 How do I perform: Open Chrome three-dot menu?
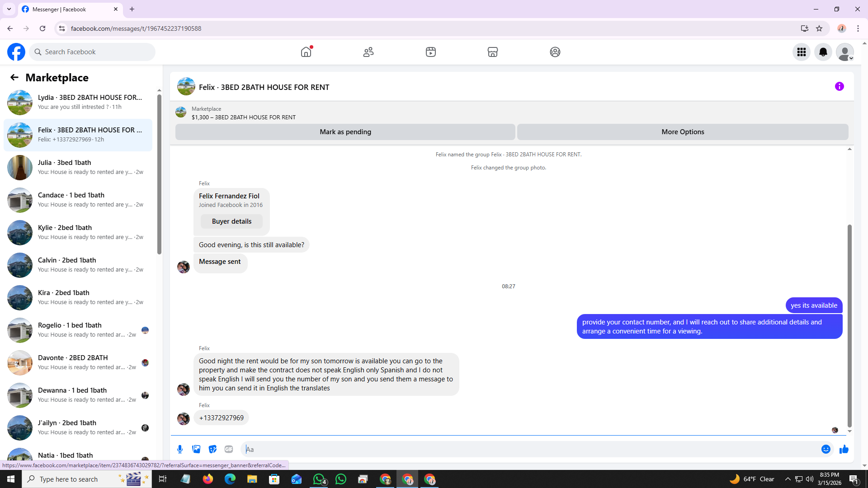click(x=858, y=28)
